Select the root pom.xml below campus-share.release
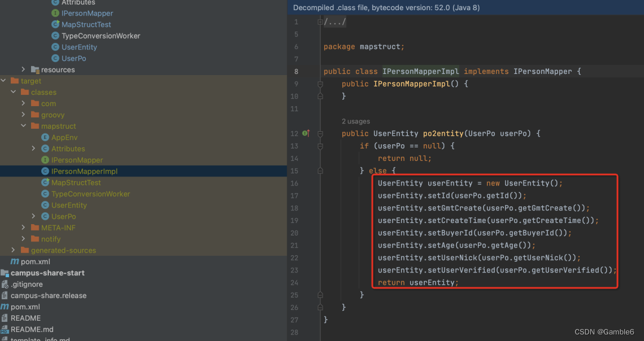Image resolution: width=644 pixels, height=341 pixels. click(x=25, y=307)
